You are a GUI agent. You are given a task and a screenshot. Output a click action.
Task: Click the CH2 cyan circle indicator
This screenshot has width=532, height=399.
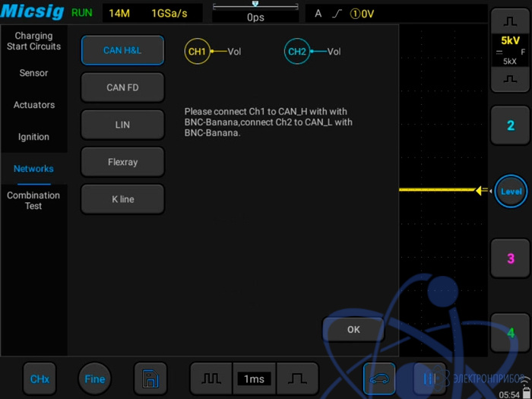point(296,52)
